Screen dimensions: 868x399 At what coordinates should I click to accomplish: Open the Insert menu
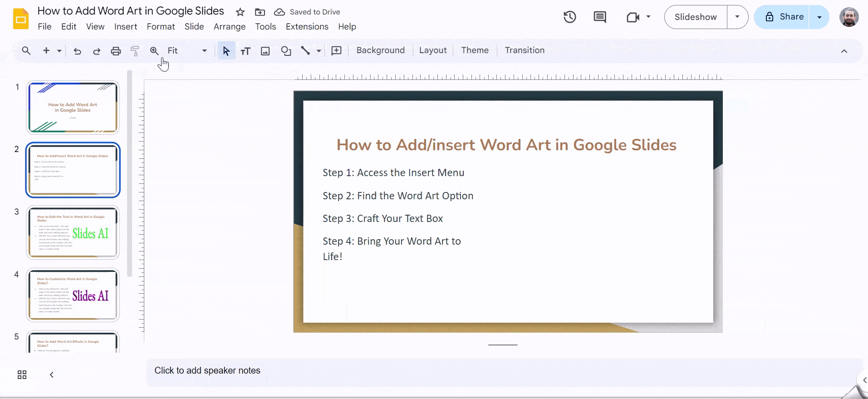tap(126, 27)
